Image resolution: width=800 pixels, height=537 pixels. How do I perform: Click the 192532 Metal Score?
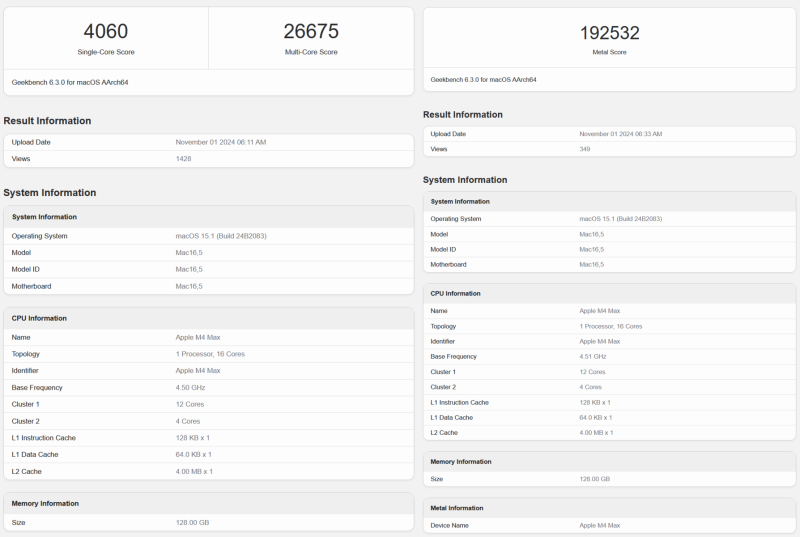pyautogui.click(x=609, y=32)
